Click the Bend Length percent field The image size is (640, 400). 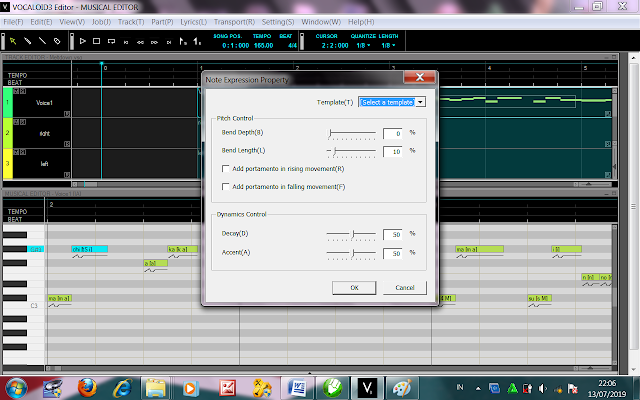(393, 151)
